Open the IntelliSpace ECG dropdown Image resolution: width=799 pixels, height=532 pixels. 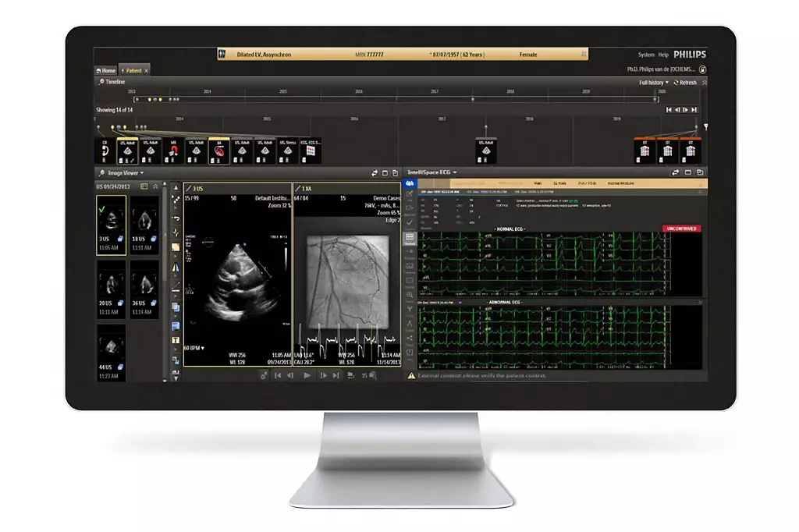coord(432,172)
